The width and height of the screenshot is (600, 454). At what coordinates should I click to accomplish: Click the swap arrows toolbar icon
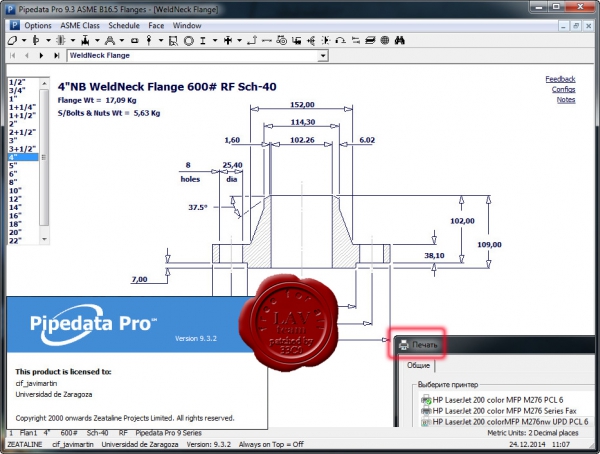tap(356, 40)
